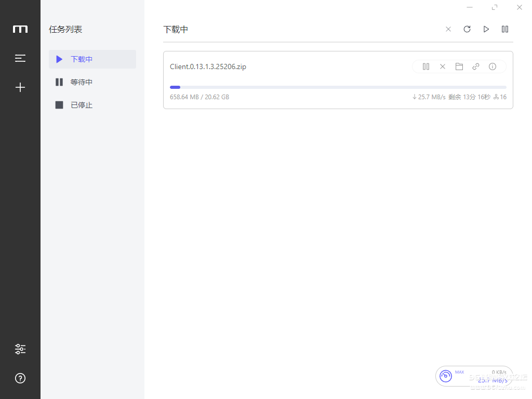
Task: Resume all tasks with the header play icon
Action: pos(486,29)
